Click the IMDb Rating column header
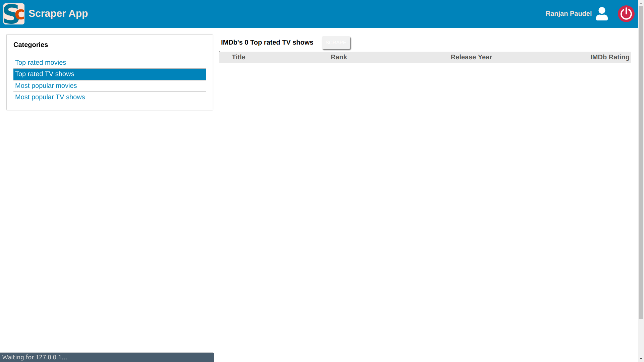This screenshot has height=362, width=644. coord(609,57)
